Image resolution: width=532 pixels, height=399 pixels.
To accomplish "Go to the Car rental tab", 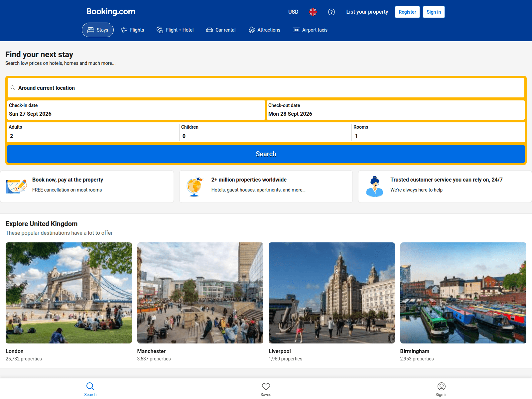I will pos(221,30).
